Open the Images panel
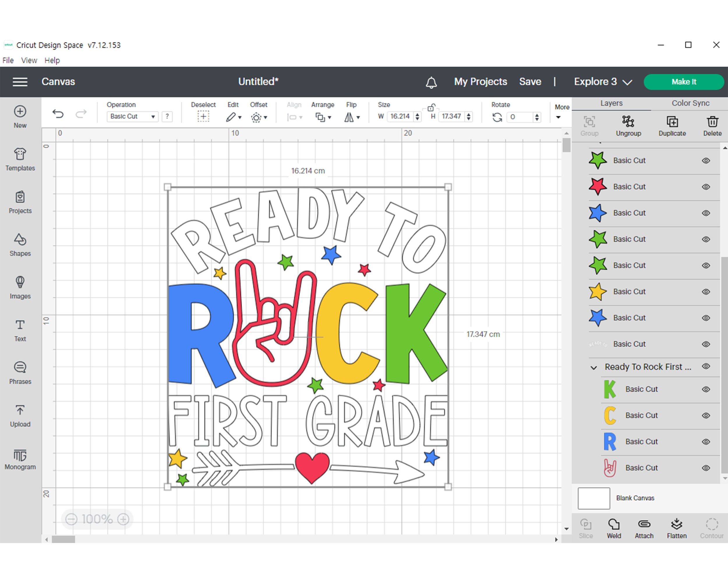The image size is (728, 582). [20, 287]
